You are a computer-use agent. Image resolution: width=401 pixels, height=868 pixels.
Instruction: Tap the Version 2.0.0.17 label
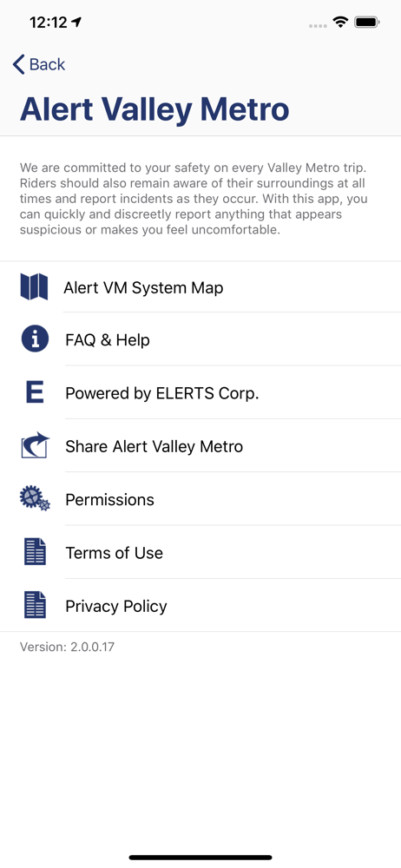click(x=67, y=646)
